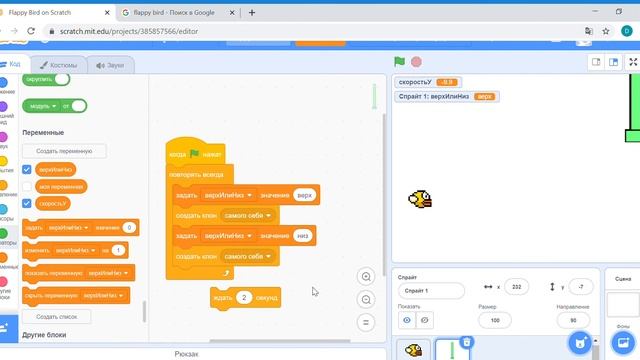Close the Google search browser tab

pyautogui.click(x=232, y=13)
